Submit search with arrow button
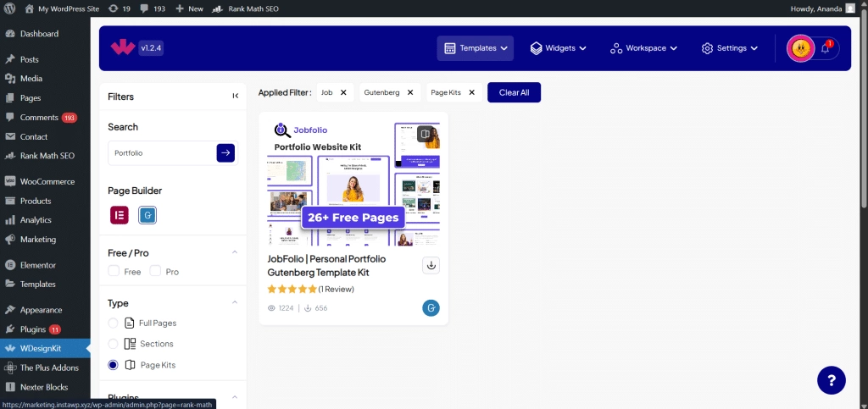Viewport: 868px width, 409px height. [x=225, y=153]
